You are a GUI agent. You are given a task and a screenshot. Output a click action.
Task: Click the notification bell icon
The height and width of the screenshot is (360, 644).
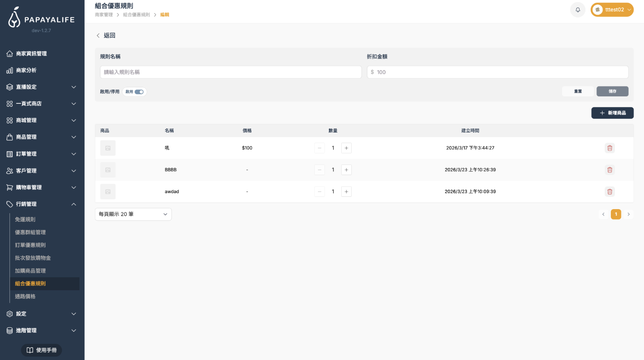(x=578, y=10)
